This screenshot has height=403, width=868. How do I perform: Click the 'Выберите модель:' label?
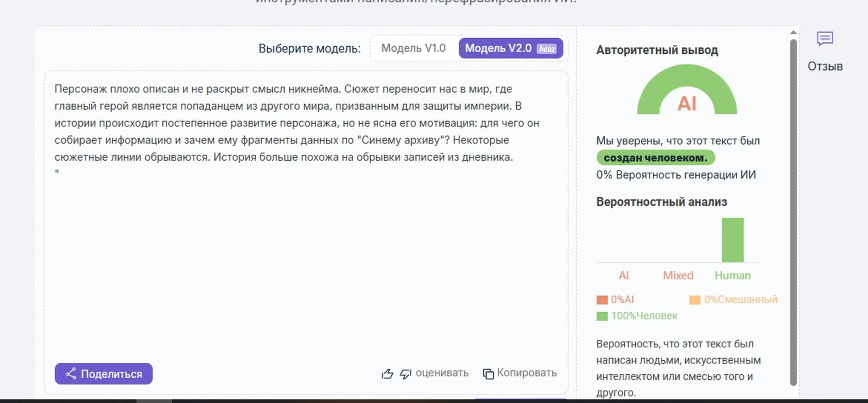coord(309,48)
